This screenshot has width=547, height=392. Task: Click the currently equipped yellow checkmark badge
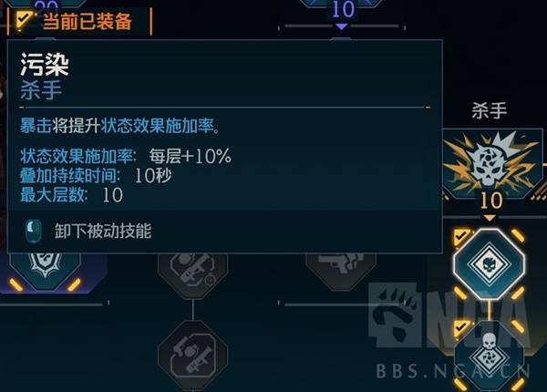point(25,20)
